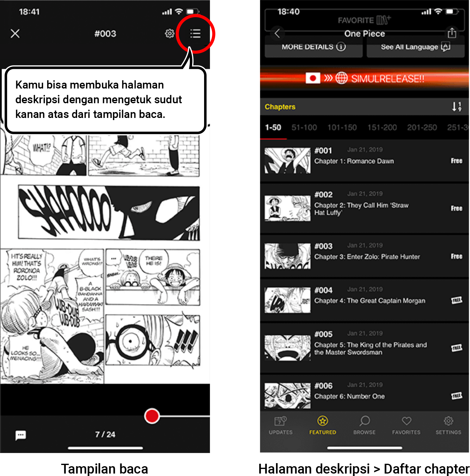Open thumbnail of chapter #001
The height and width of the screenshot is (476, 470).
point(287,161)
